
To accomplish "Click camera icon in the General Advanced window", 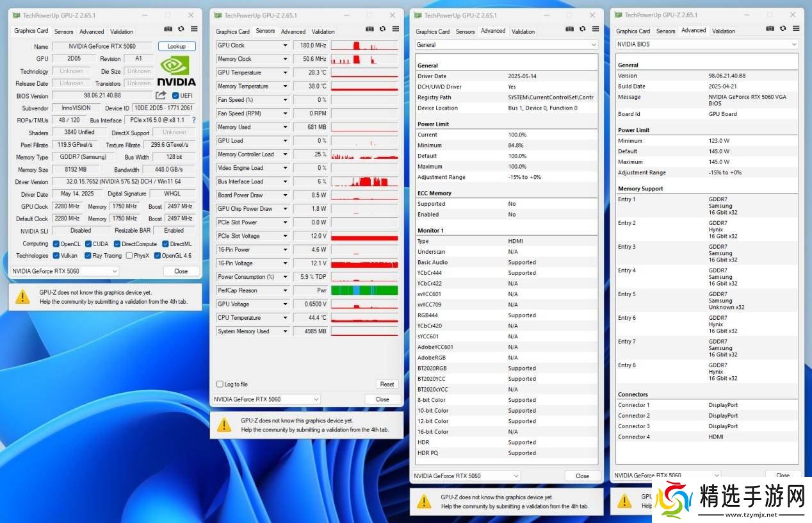I will click(x=569, y=29).
